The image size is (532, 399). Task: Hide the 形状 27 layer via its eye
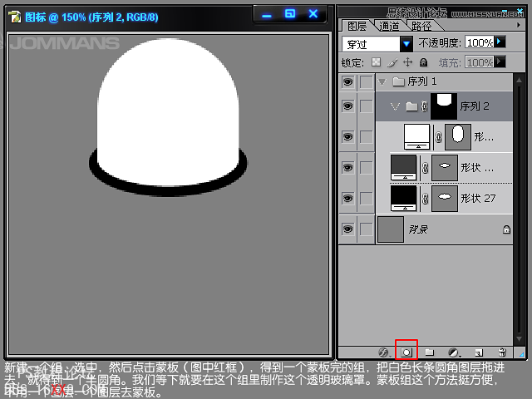(347, 198)
